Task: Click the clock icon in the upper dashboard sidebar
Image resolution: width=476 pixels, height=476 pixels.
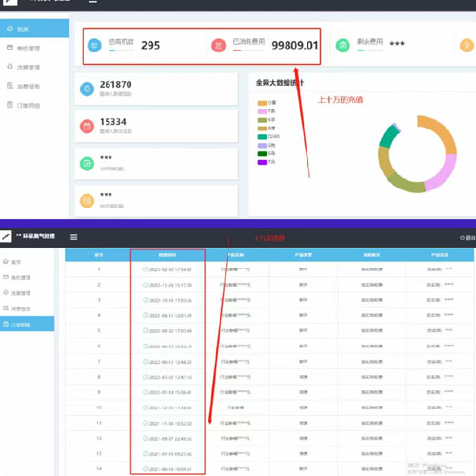Action: click(10, 67)
